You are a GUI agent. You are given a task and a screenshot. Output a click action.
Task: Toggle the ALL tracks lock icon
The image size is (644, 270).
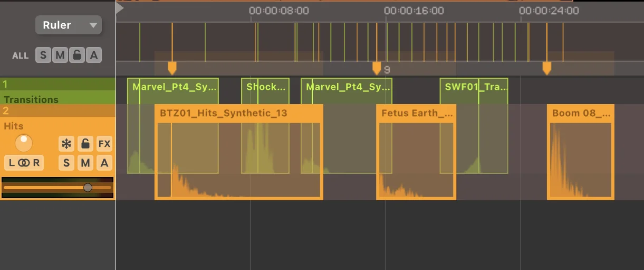pyautogui.click(x=77, y=55)
